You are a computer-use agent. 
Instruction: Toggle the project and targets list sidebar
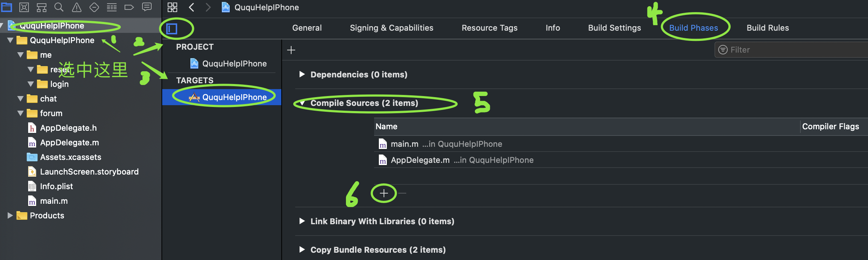[x=172, y=28]
